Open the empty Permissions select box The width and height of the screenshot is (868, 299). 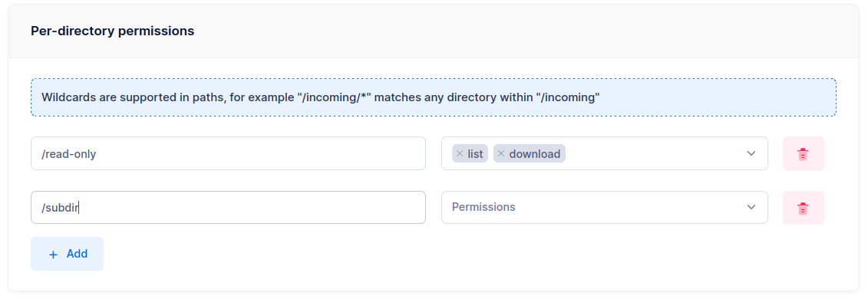point(605,207)
